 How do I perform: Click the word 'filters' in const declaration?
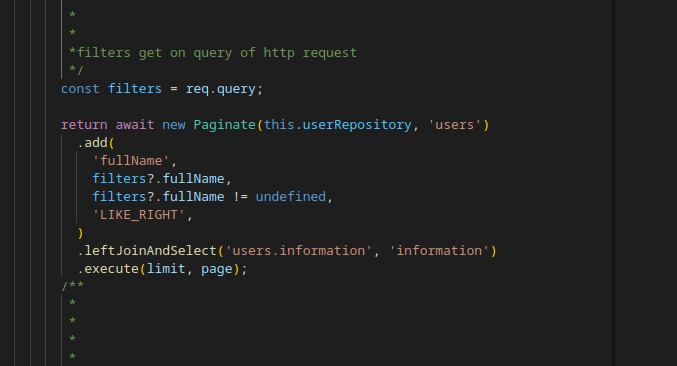(135, 88)
